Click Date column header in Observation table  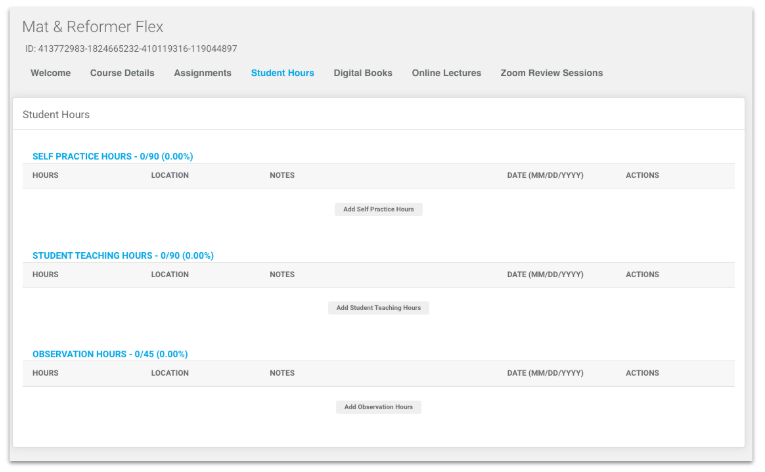[545, 373]
